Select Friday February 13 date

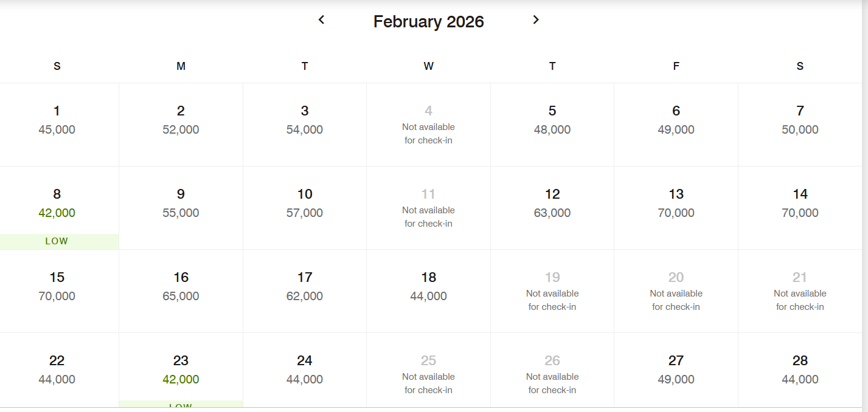[676, 204]
